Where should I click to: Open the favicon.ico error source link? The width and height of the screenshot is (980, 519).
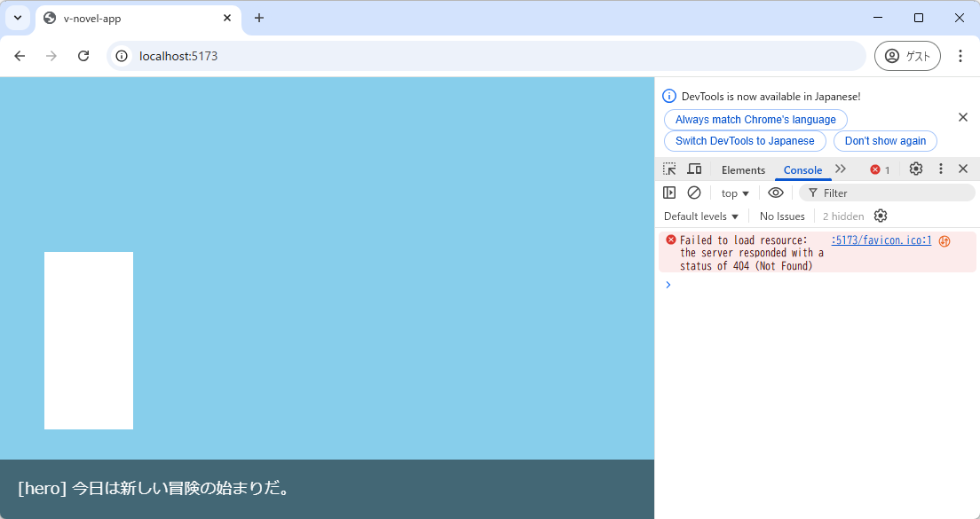[x=880, y=240]
